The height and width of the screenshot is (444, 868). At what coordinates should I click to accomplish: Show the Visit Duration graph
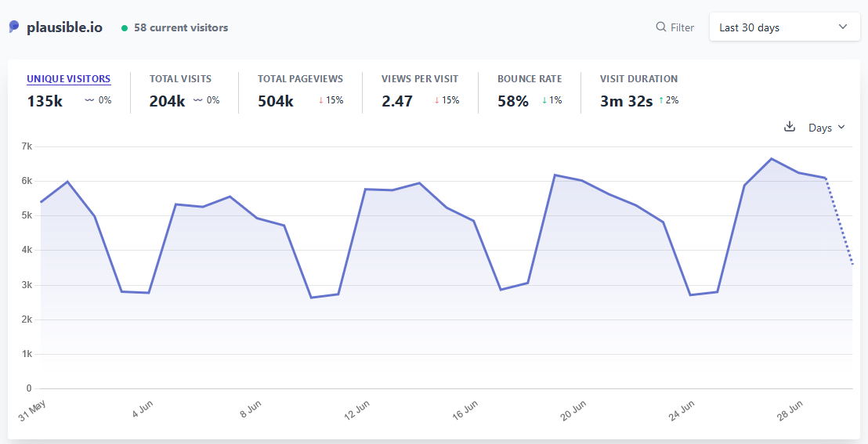click(638, 79)
